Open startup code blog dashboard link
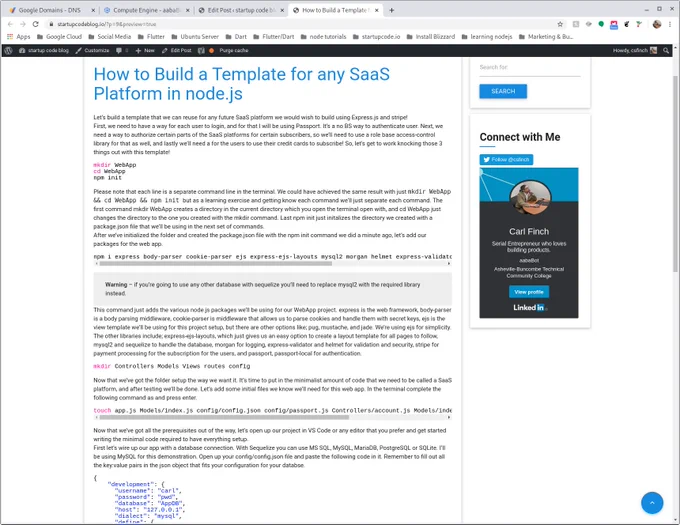The image size is (680, 525). pos(44,51)
